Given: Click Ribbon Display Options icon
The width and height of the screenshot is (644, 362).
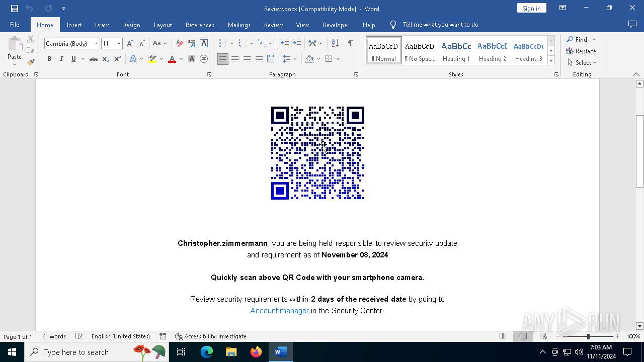Looking at the screenshot, I should pos(563,8).
